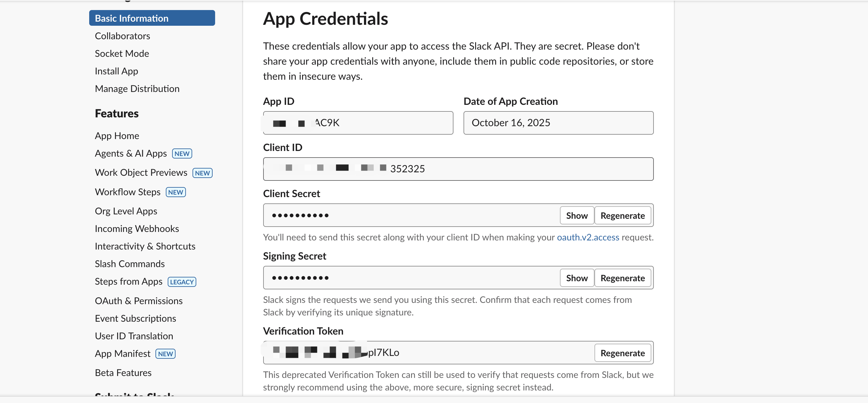Open Install App page
Viewport: 868px width, 403px height.
coord(116,71)
